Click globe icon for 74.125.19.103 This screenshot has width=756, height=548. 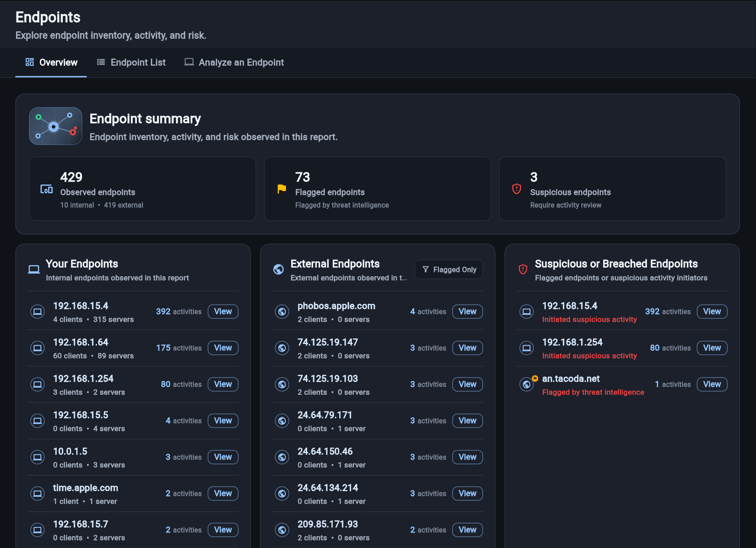282,384
